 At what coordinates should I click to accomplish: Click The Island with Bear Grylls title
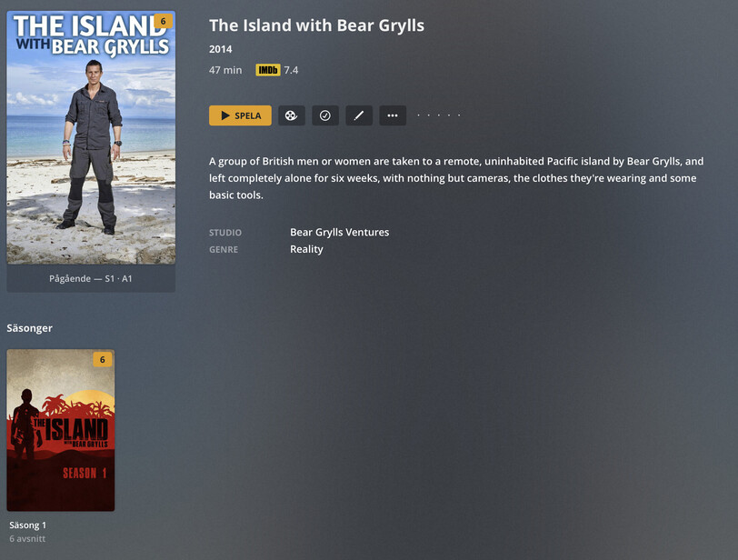click(317, 25)
